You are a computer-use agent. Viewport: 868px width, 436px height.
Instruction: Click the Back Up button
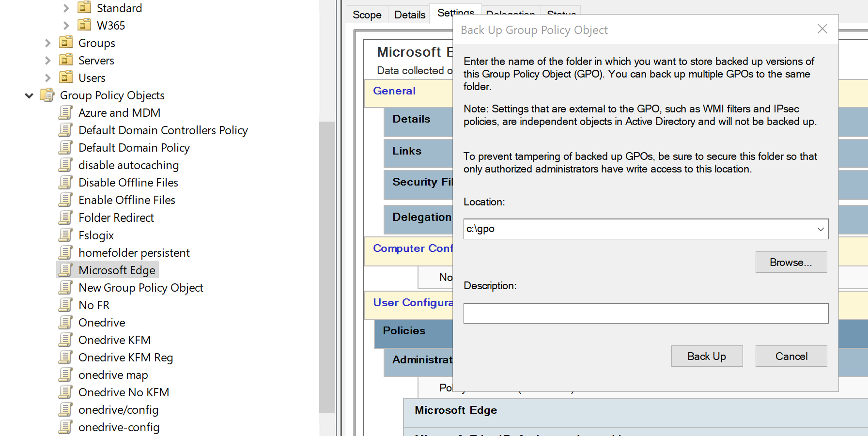coord(706,356)
